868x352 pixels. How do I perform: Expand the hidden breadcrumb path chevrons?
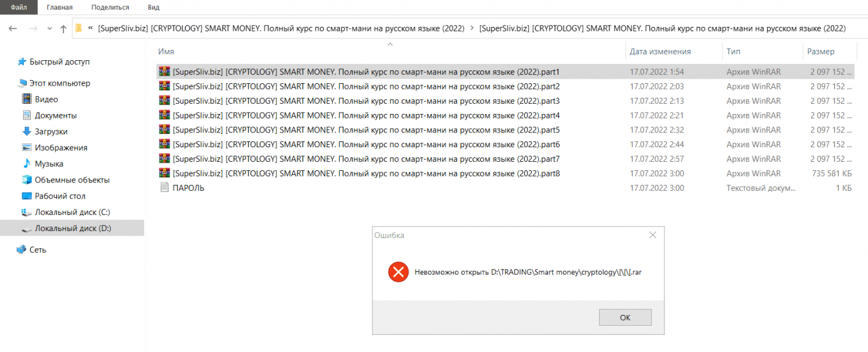[90, 28]
